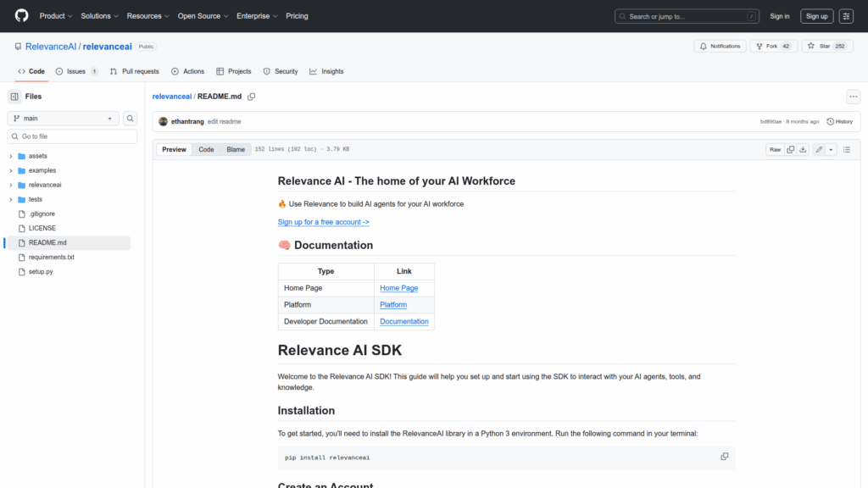868x488 pixels.
Task: Open commit hash bd890ae
Action: [771, 122]
